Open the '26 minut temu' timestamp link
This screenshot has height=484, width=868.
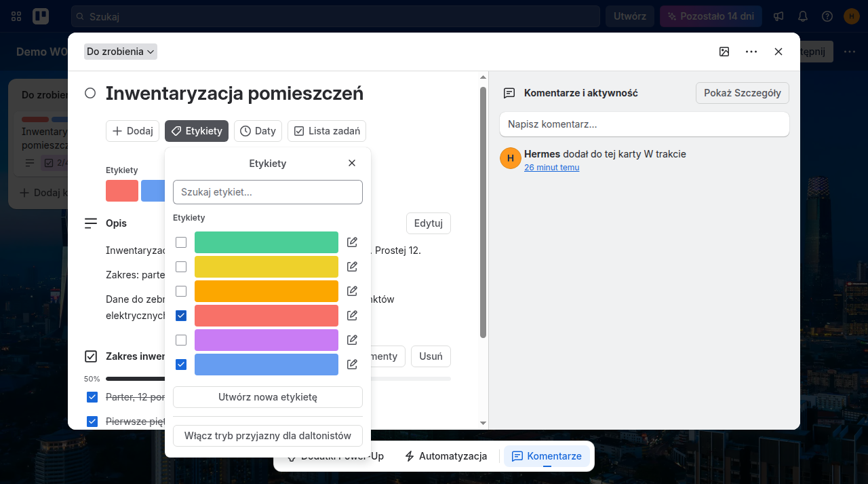[x=551, y=168]
